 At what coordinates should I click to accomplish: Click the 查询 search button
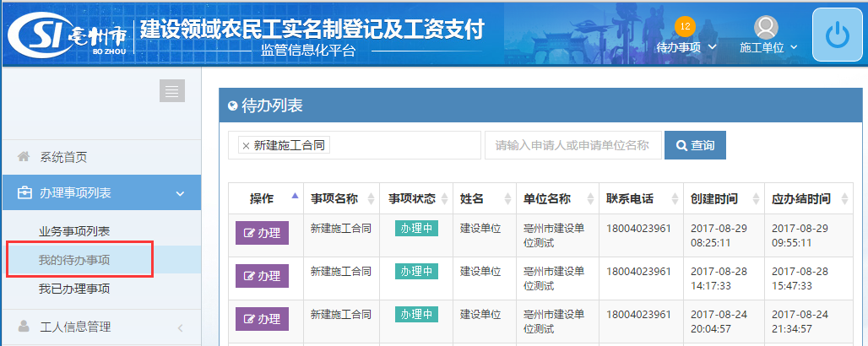point(695,145)
